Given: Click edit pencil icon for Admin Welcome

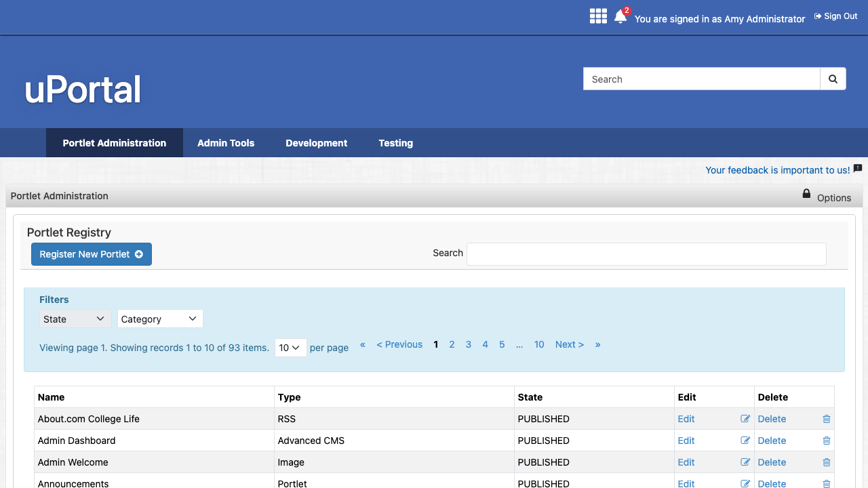Looking at the screenshot, I should [x=745, y=462].
